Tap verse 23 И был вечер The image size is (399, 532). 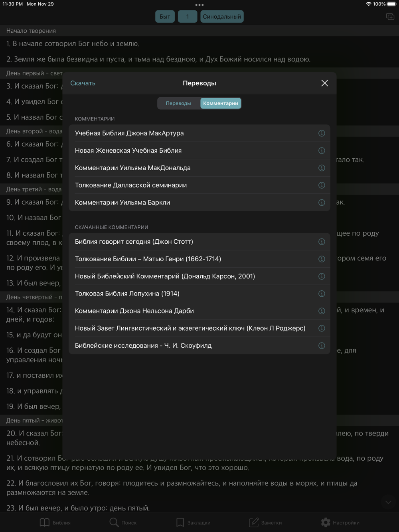pyautogui.click(x=78, y=508)
